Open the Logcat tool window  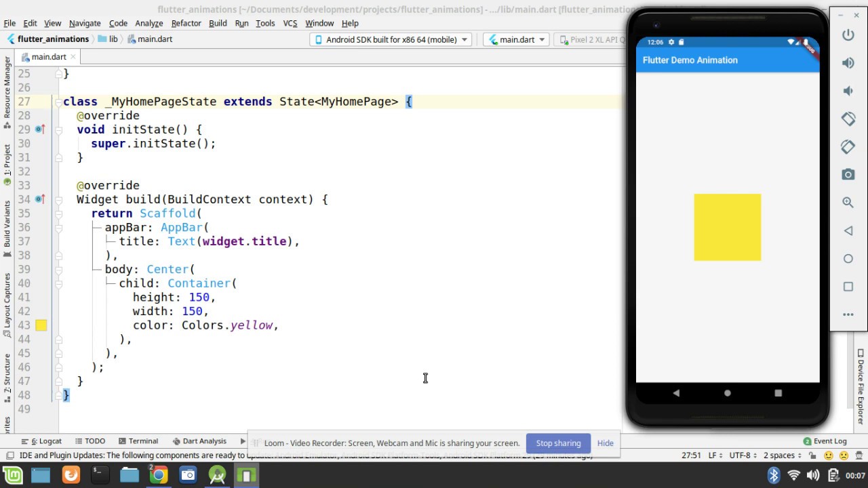(42, 441)
